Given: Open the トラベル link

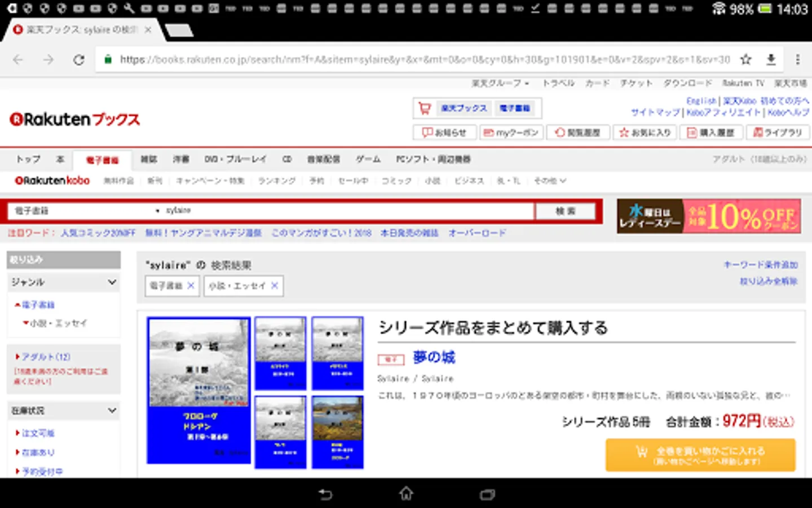Looking at the screenshot, I should 558,83.
